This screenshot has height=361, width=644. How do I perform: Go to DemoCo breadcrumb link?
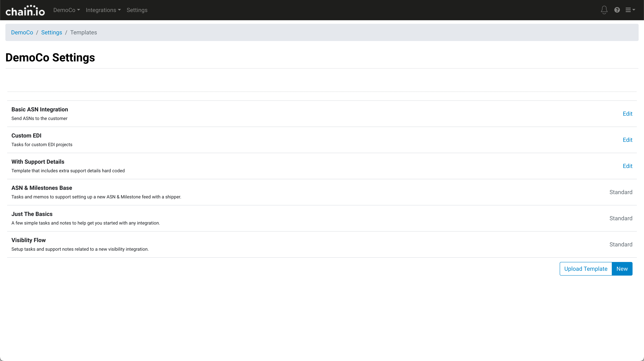tap(22, 33)
